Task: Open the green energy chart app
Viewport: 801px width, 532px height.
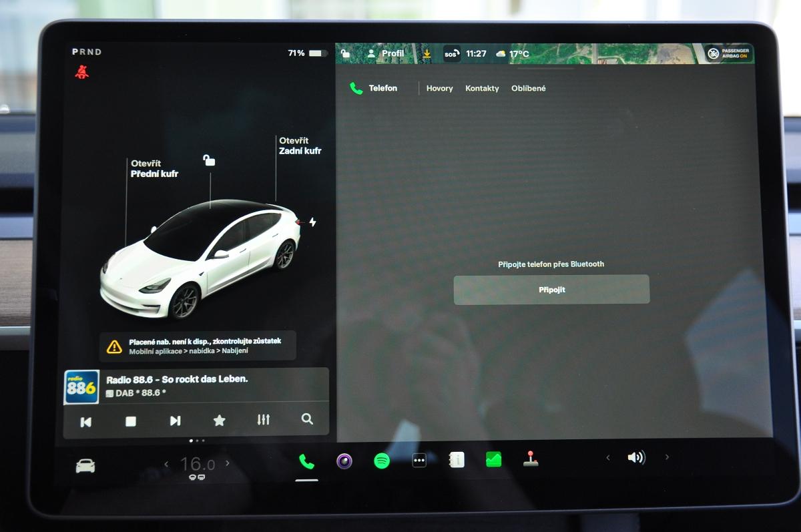Action: pos(493,459)
